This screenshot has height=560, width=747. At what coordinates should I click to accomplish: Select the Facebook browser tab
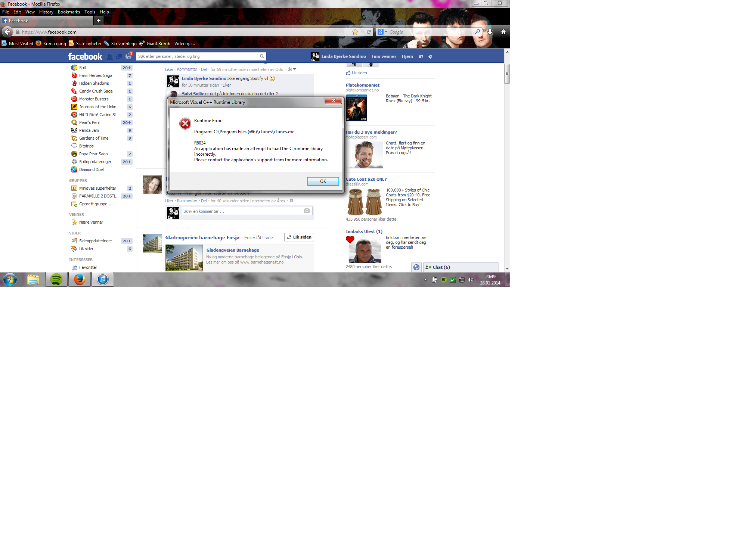click(46, 21)
